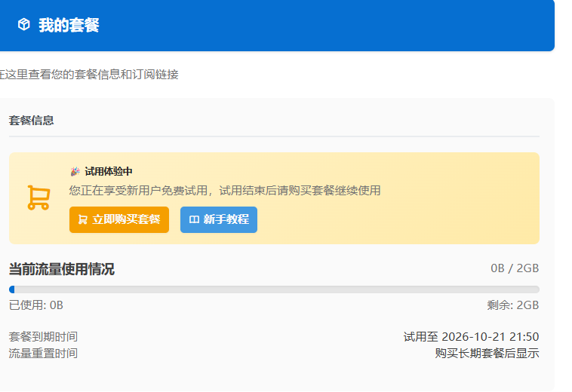
Task: Click the large orange shopping cart icon
Action: tap(38, 198)
